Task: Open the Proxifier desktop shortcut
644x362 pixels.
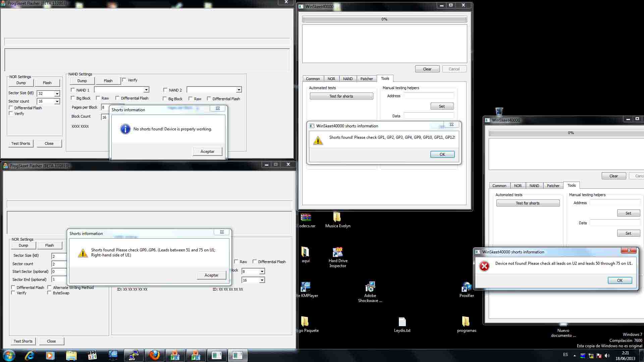Action: (466, 287)
